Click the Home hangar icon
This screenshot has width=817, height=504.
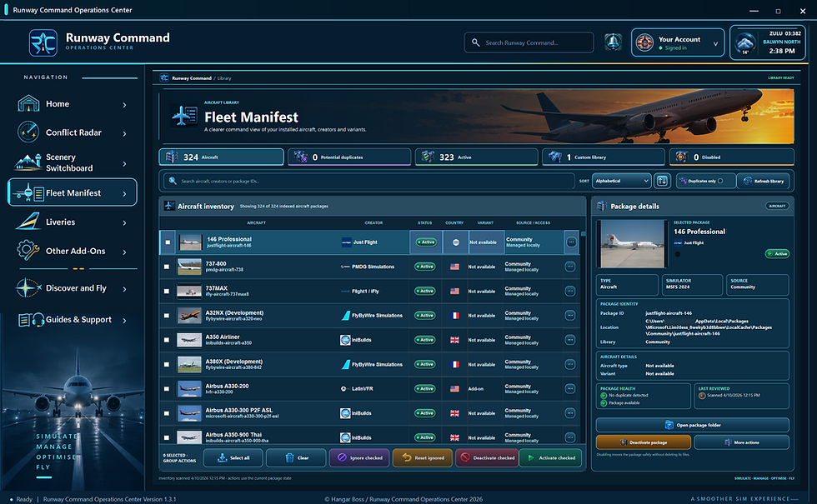[x=28, y=103]
